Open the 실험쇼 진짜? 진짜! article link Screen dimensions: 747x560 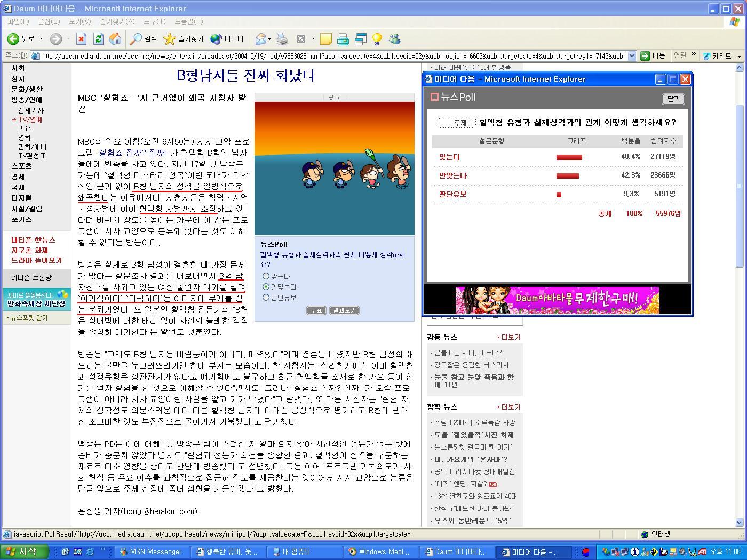[x=134, y=153]
